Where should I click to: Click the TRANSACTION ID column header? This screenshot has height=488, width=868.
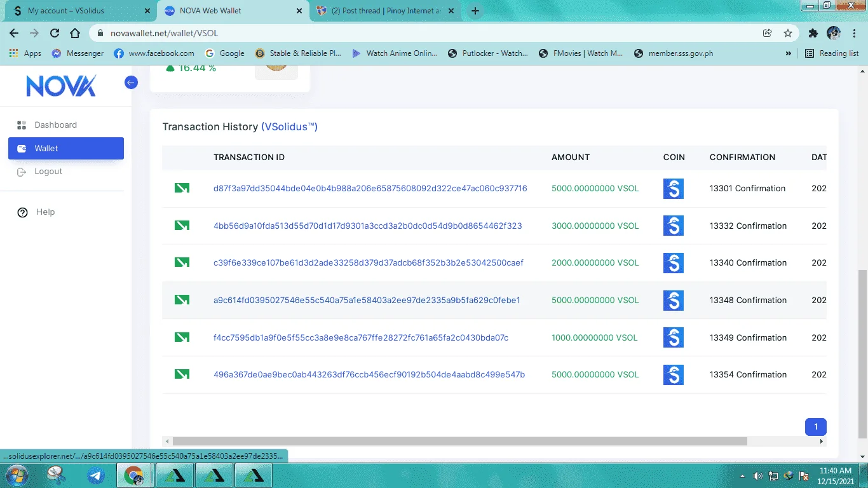point(249,157)
